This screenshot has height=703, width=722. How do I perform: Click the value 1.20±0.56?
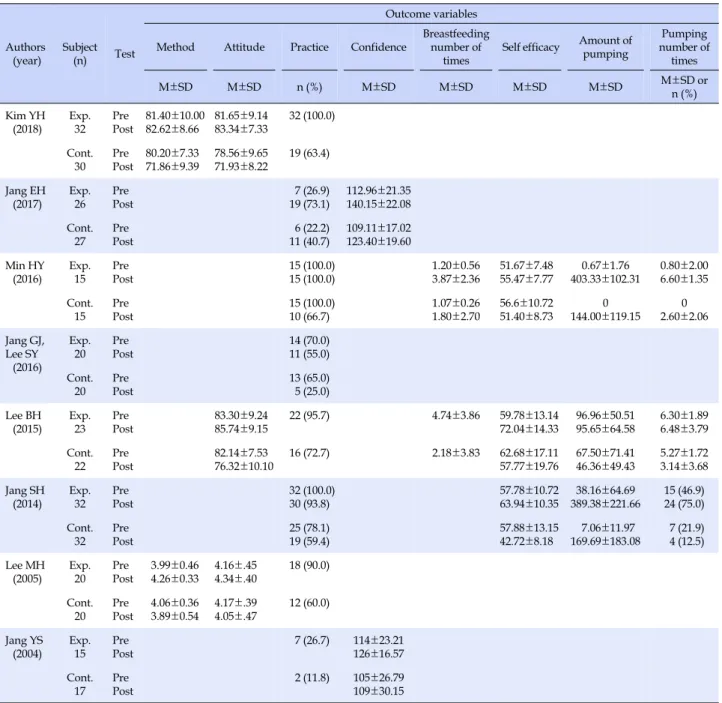456,266
